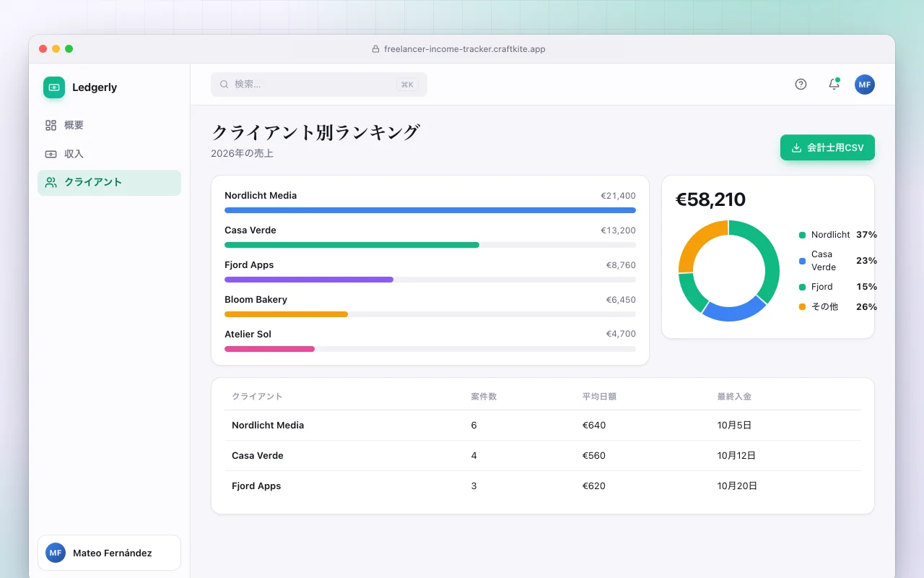Click Nordlicht Media in the table
Screen dimensions: 924x578
[x=268, y=426]
